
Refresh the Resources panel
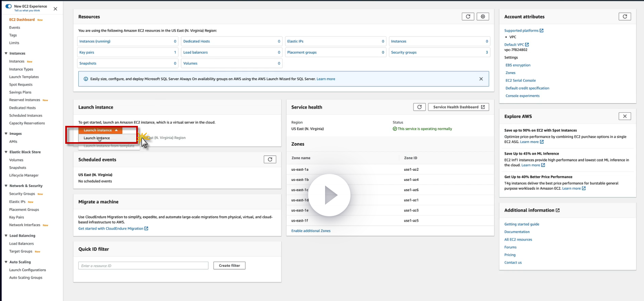pyautogui.click(x=468, y=17)
